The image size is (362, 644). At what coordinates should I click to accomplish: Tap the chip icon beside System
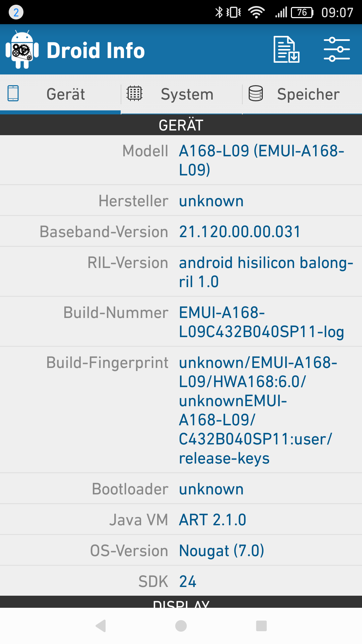134,93
